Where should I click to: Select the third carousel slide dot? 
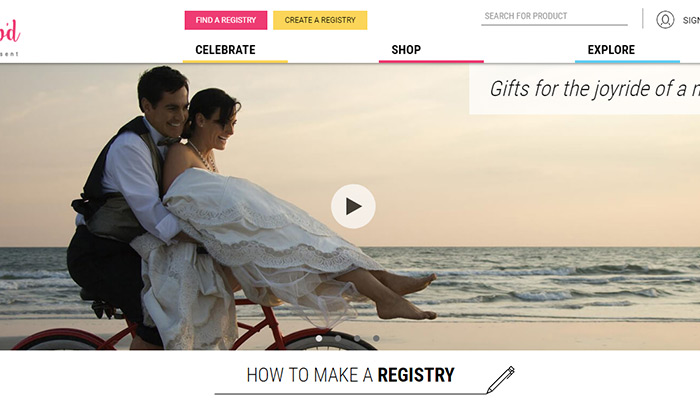pyautogui.click(x=357, y=338)
